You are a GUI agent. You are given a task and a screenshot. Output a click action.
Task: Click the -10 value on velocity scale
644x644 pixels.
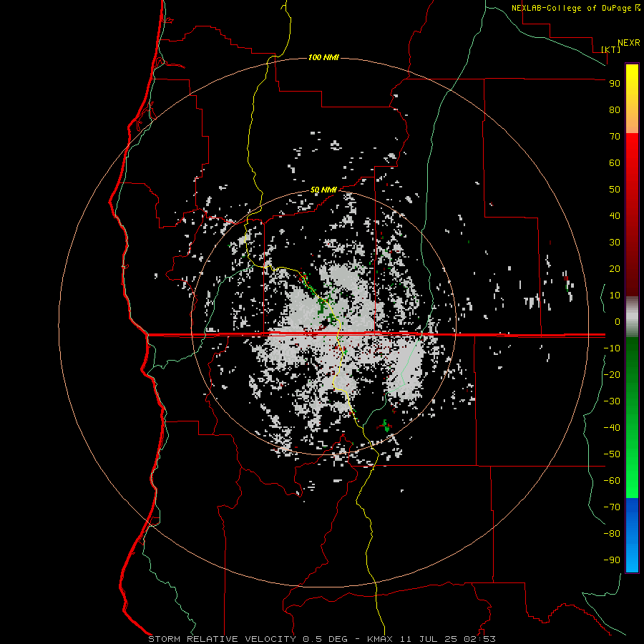click(612, 348)
